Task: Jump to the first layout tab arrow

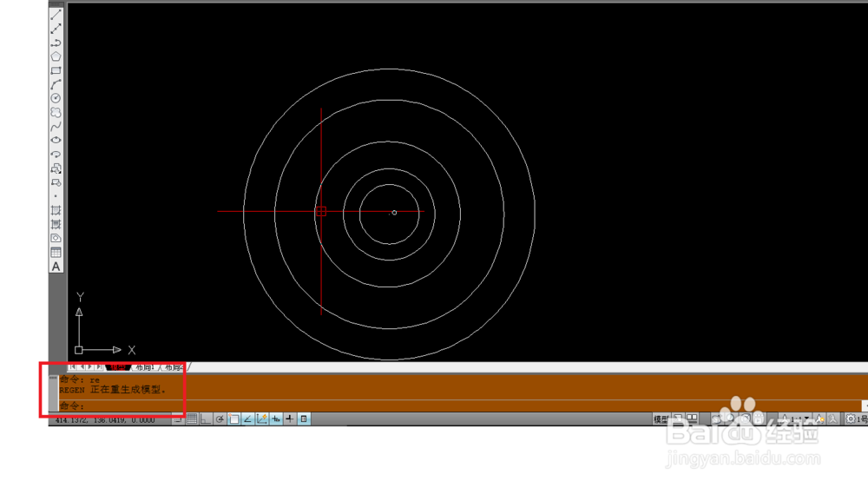Action: click(x=73, y=366)
